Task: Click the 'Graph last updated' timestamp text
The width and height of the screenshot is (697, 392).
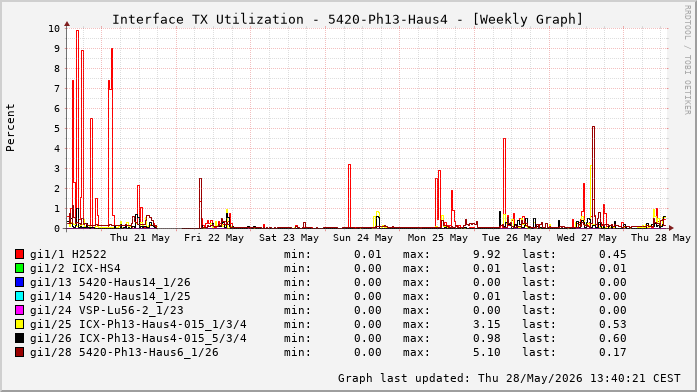Action: click(509, 378)
